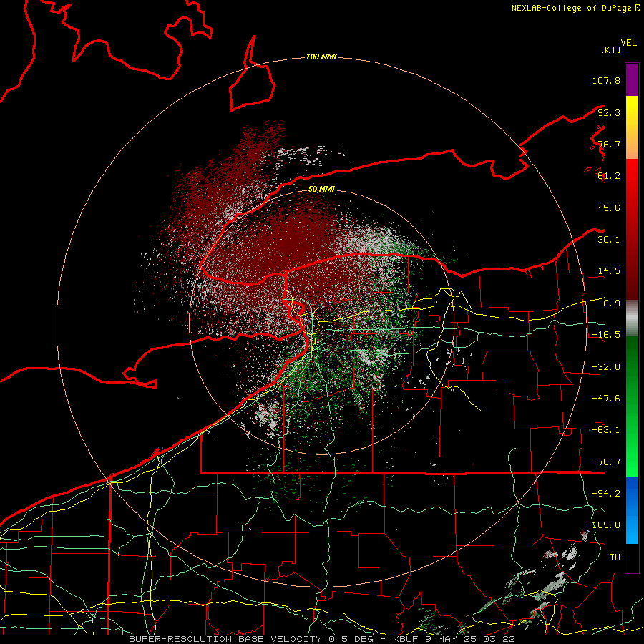Image resolution: width=644 pixels, height=644 pixels.
Task: Click the 92.3 legend value
Action: pos(609,112)
